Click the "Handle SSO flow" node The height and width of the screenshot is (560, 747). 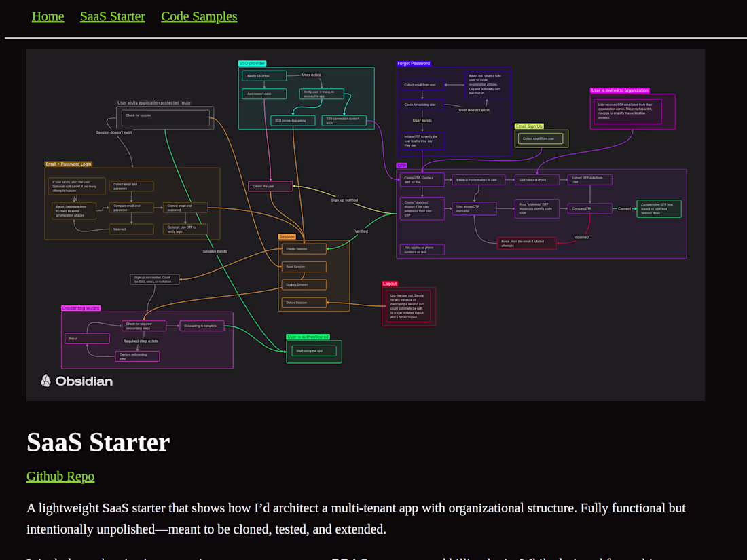[263, 75]
